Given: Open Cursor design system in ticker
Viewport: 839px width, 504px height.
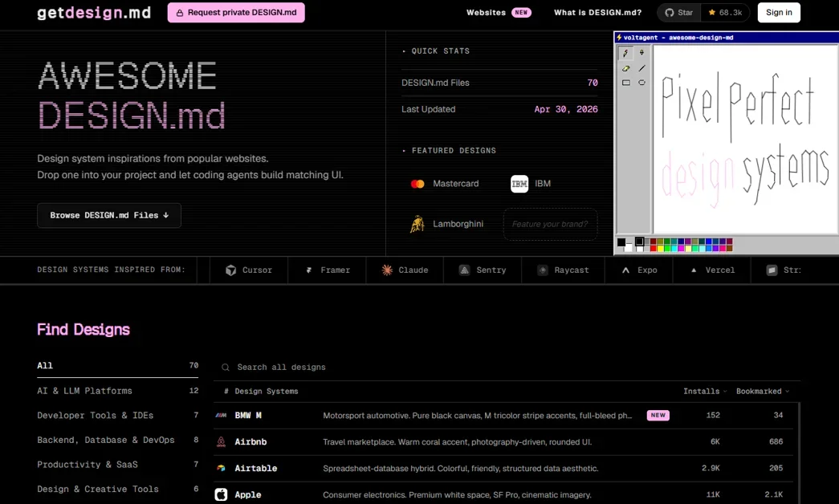Looking at the screenshot, I should click(249, 270).
